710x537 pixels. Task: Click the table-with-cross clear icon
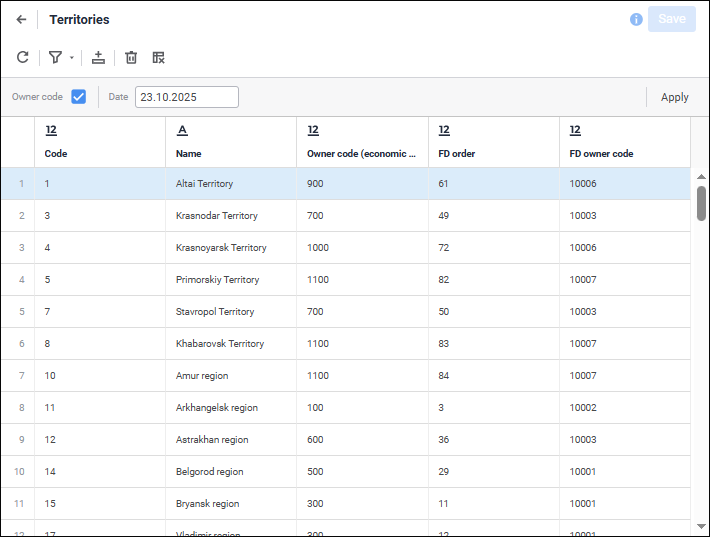coord(158,58)
